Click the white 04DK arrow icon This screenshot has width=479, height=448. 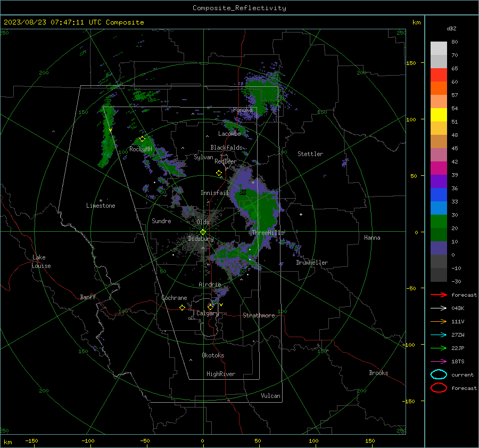click(439, 308)
